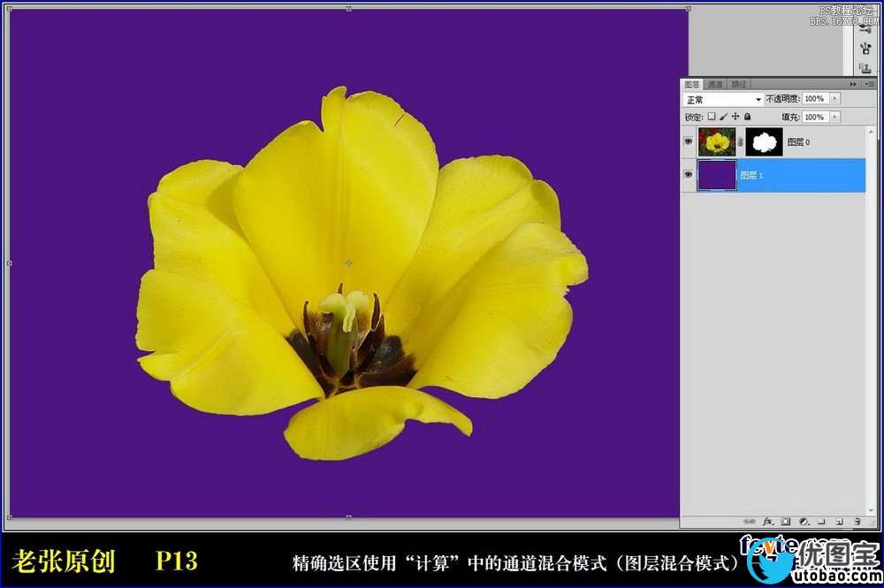The image size is (884, 588).
Task: Click the delete layer trash icon
Action: [857, 522]
